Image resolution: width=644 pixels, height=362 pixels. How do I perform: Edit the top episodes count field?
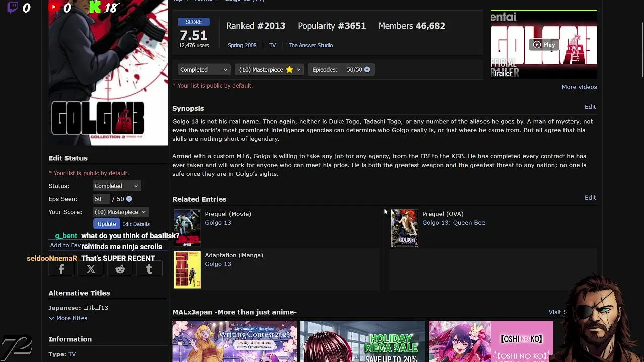[349, 70]
